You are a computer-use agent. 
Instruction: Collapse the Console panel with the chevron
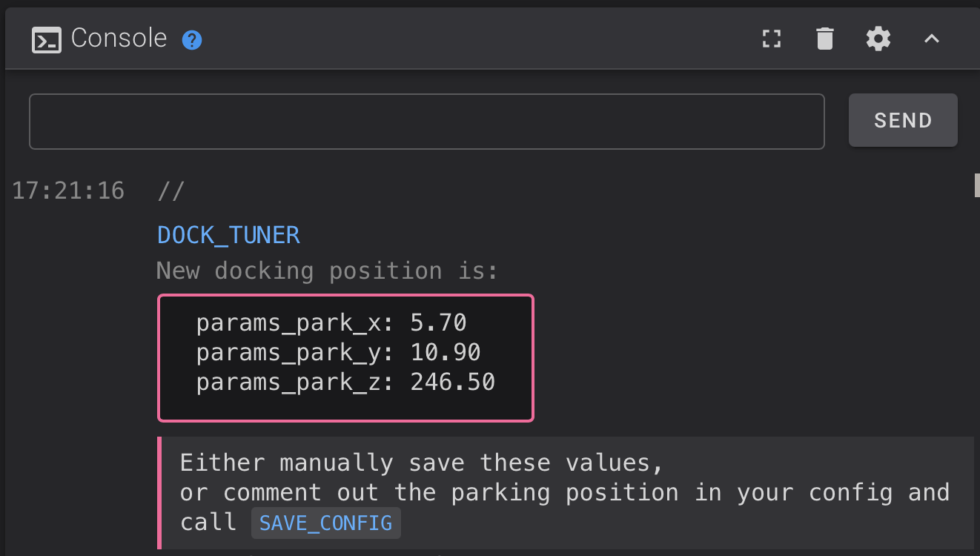point(931,39)
